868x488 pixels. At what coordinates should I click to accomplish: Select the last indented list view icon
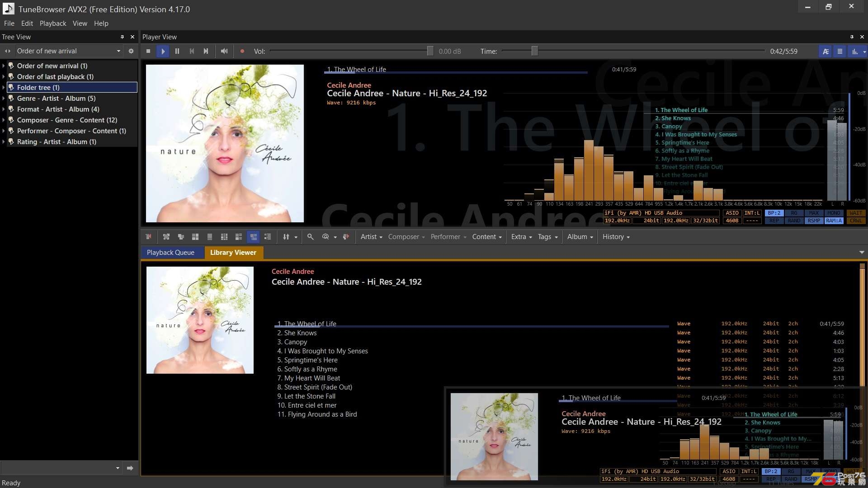coord(268,237)
